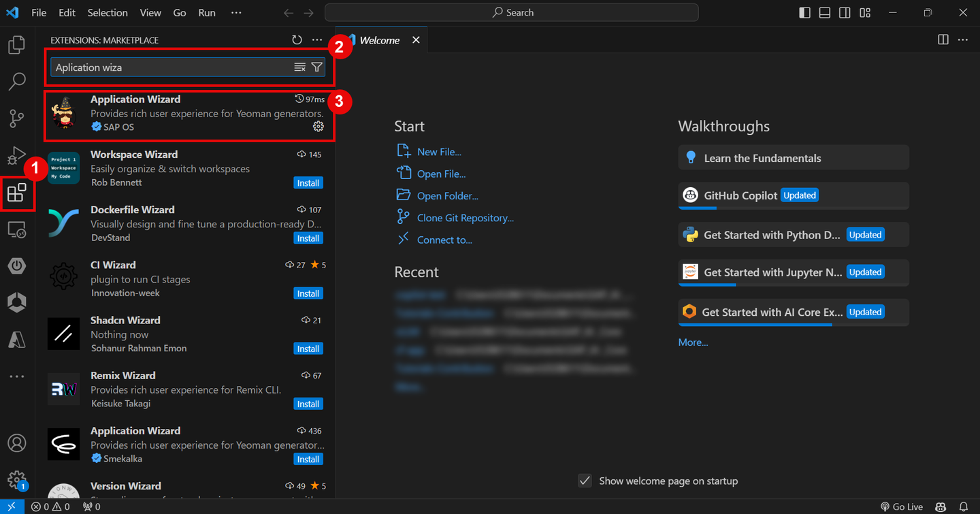Refresh the Extensions Marketplace list

297,40
